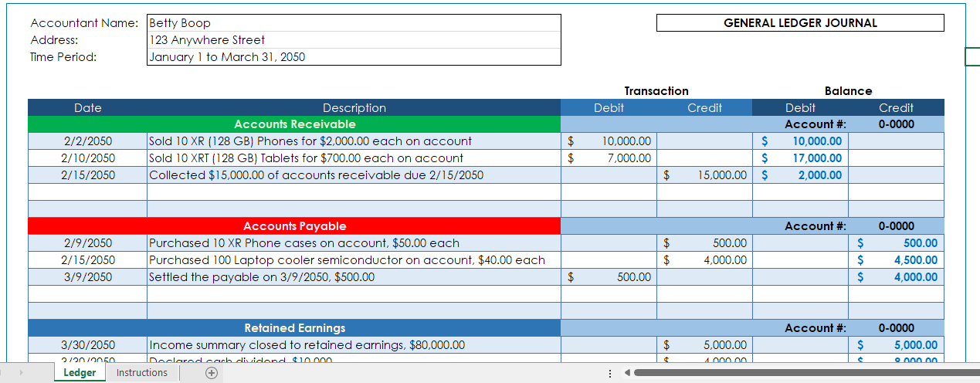Image resolution: width=980 pixels, height=383 pixels.
Task: Click the Balance Credit column header
Action: click(896, 108)
